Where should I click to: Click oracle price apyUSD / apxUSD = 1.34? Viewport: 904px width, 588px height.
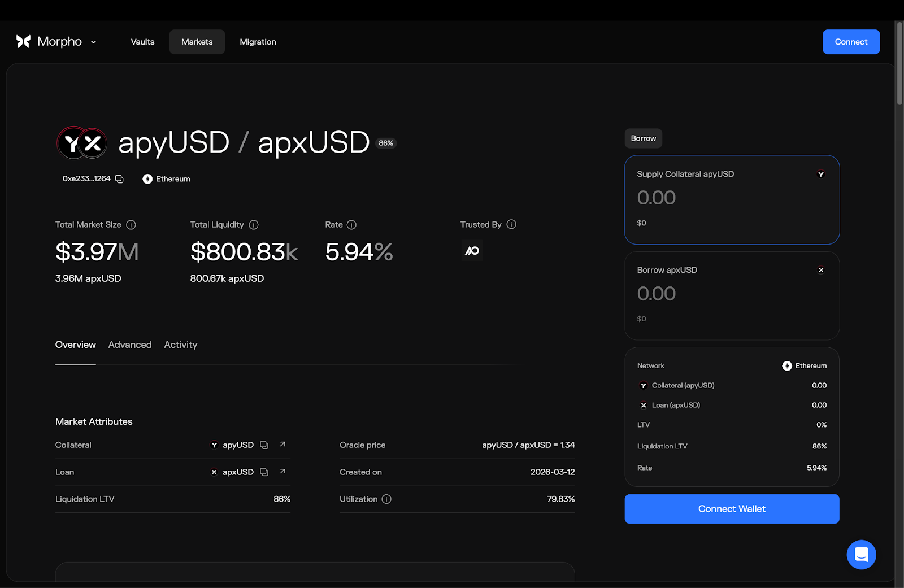point(528,445)
